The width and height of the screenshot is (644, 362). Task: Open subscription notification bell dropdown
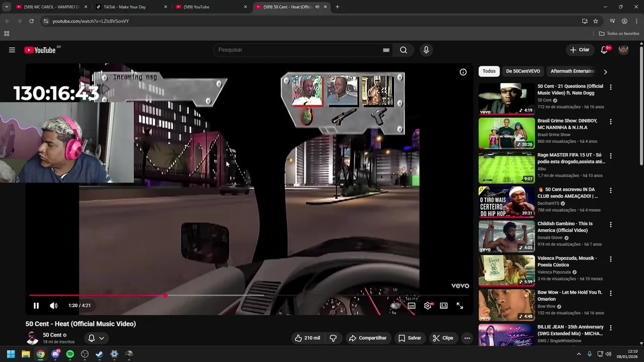coord(96,338)
